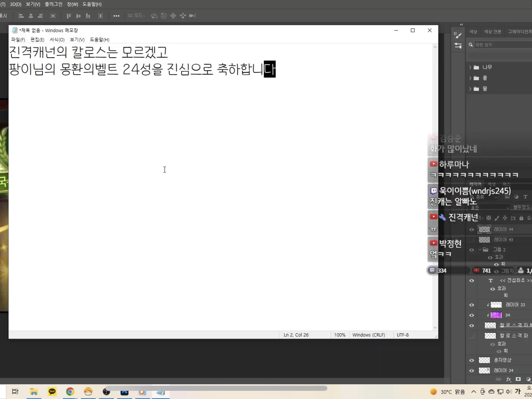
Task: Add a layer mask icon
Action: (518, 379)
